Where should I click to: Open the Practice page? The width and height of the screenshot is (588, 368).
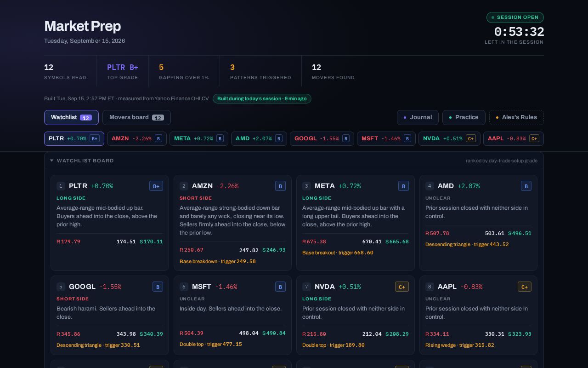pyautogui.click(x=464, y=117)
